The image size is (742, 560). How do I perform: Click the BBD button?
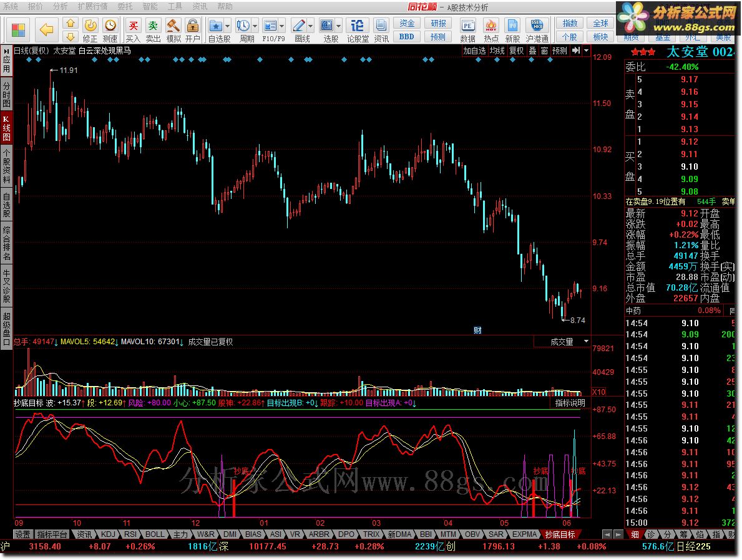[x=406, y=36]
